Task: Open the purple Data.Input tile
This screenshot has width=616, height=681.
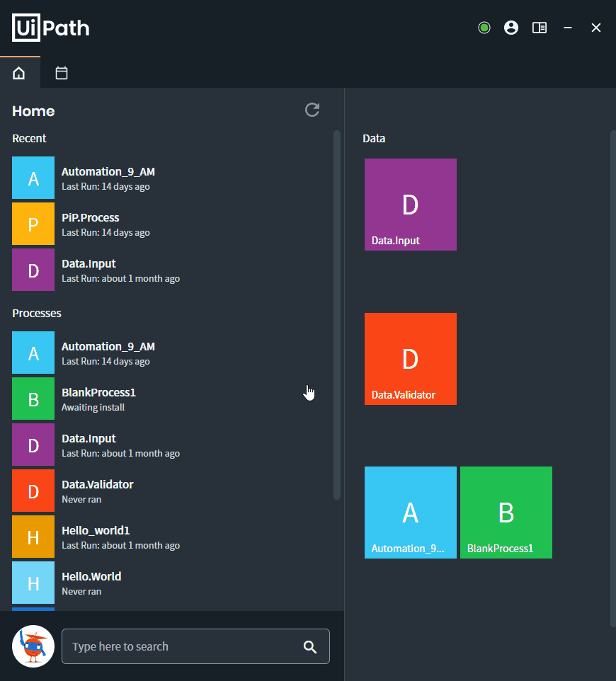Action: pyautogui.click(x=411, y=205)
